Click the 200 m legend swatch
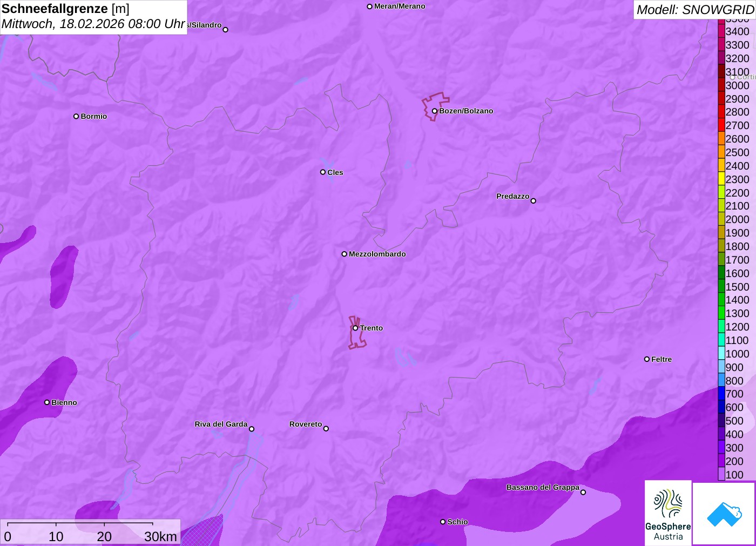The height and width of the screenshot is (546, 756). (x=721, y=461)
